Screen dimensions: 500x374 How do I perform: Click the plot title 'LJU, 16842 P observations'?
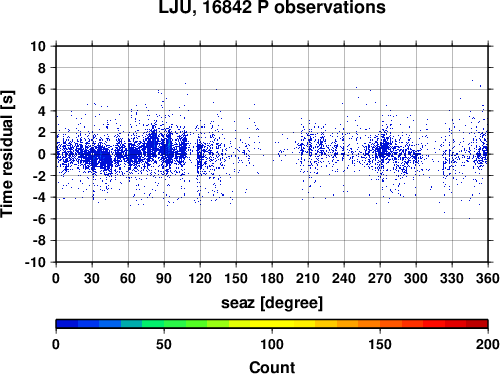point(272,7)
